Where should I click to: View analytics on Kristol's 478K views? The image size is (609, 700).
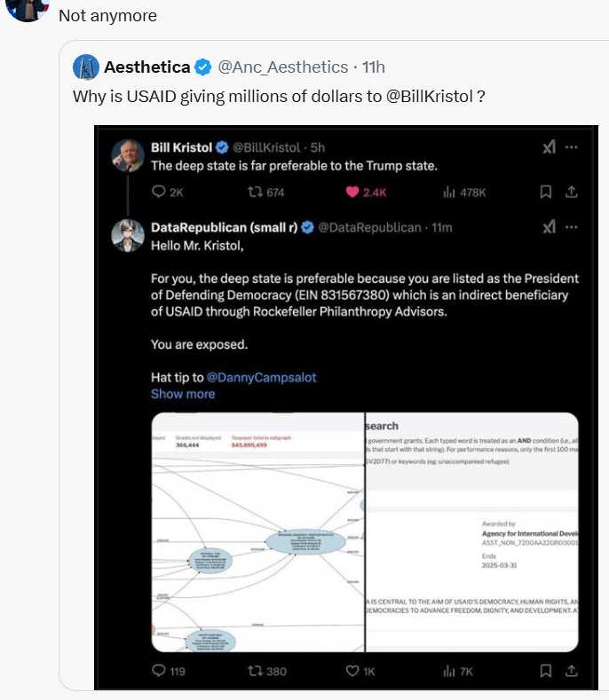[448, 192]
